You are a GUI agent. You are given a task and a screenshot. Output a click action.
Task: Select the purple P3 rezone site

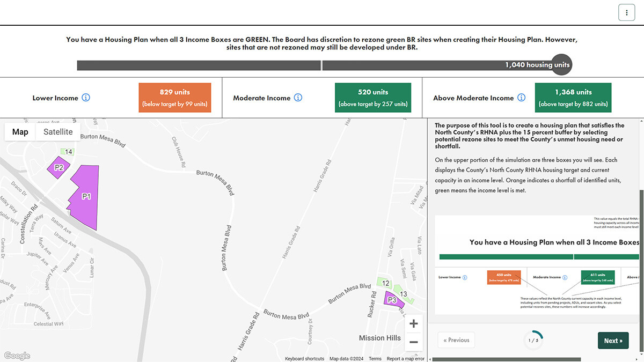point(392,299)
